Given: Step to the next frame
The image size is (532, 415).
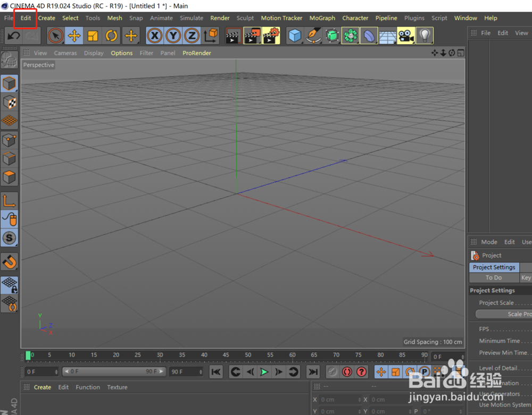Looking at the screenshot, I should tap(279, 371).
